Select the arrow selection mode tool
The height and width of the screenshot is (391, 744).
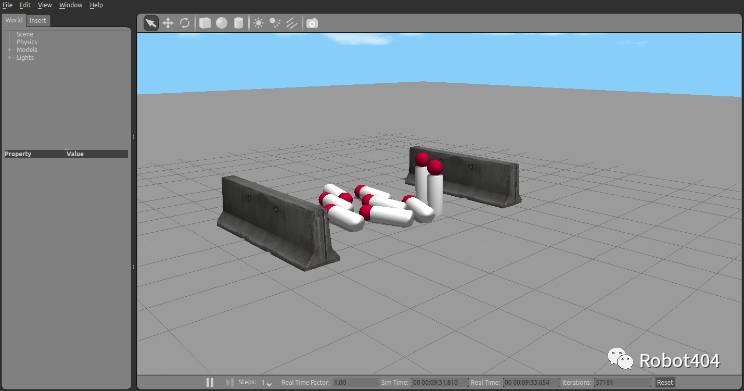[151, 23]
